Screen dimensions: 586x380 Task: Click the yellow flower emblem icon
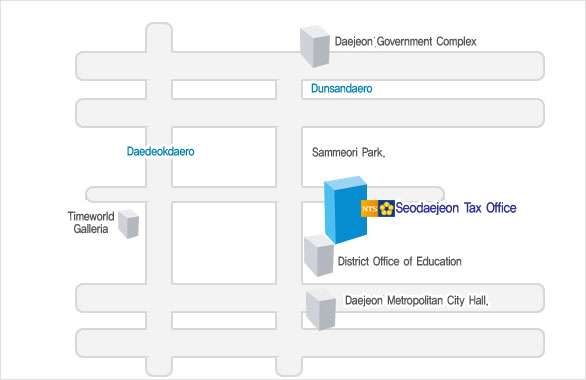click(x=386, y=208)
